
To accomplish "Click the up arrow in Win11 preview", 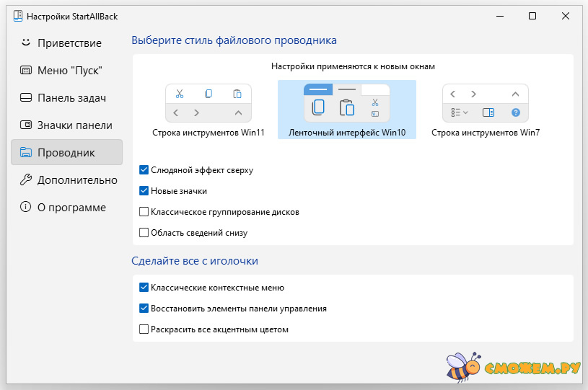I will (x=238, y=112).
